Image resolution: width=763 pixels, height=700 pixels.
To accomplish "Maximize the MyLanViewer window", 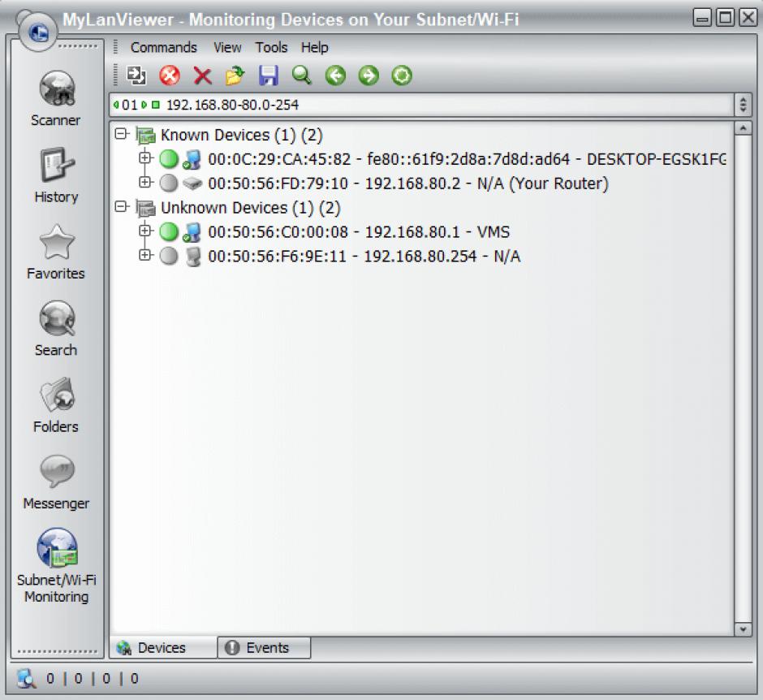I will pos(726,19).
